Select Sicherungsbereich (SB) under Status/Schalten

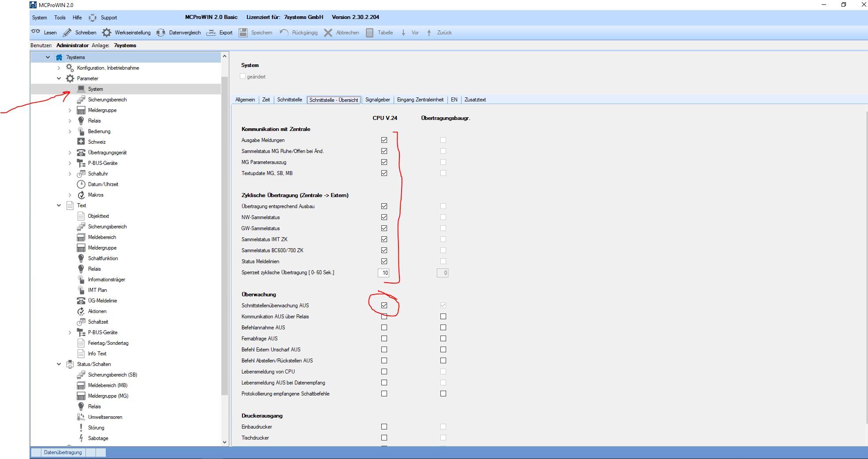click(112, 375)
